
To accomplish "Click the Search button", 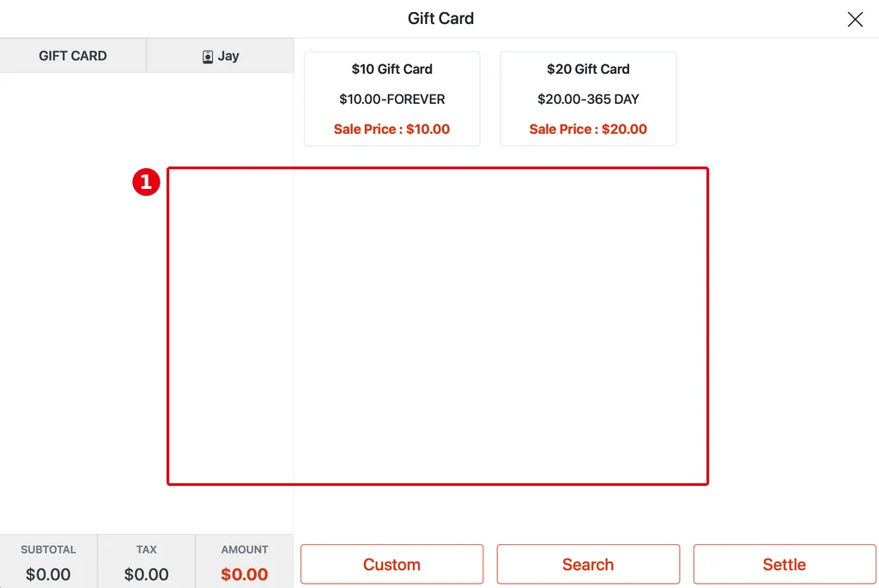I will (588, 564).
